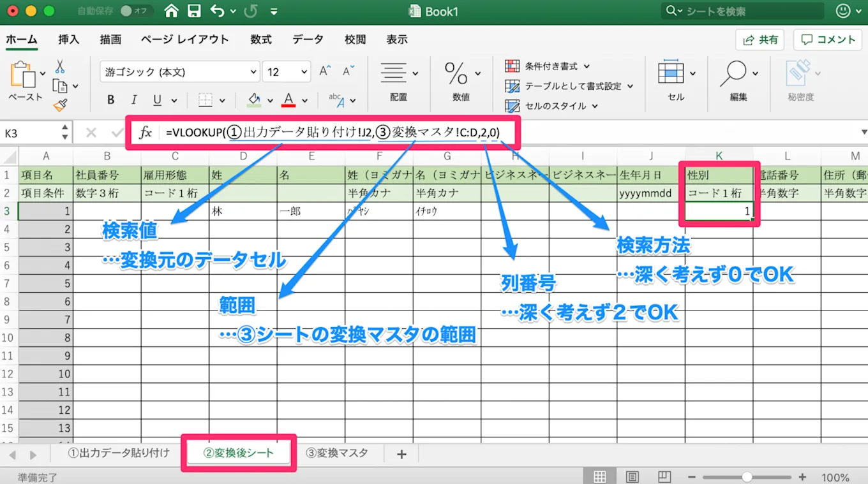868x484 pixels.
Task: Toggle Underline formatting
Action: click(156, 100)
